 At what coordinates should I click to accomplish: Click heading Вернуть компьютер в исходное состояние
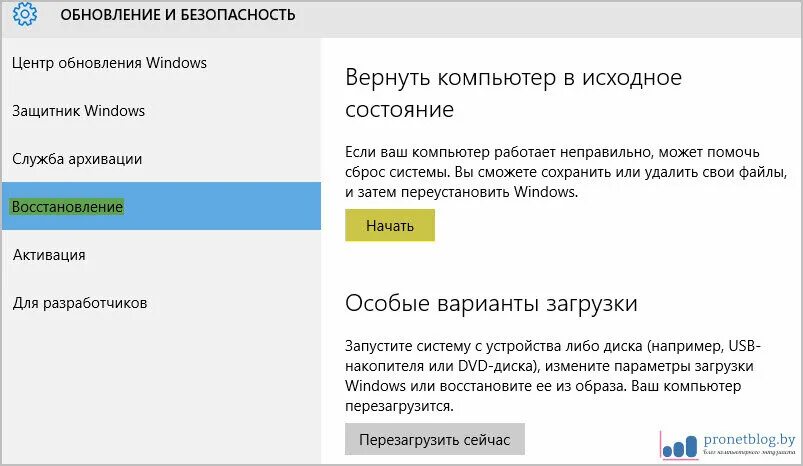coord(513,93)
